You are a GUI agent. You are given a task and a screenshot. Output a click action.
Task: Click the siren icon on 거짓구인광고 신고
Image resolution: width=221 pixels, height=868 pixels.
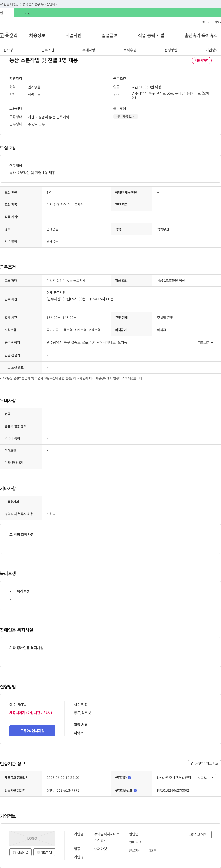(193, 764)
